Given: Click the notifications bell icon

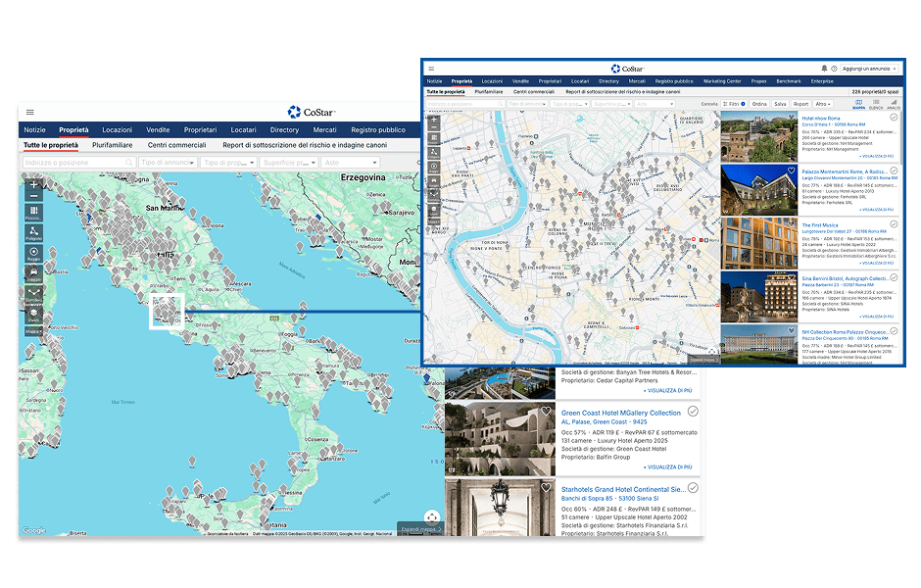Looking at the screenshot, I should click(824, 69).
